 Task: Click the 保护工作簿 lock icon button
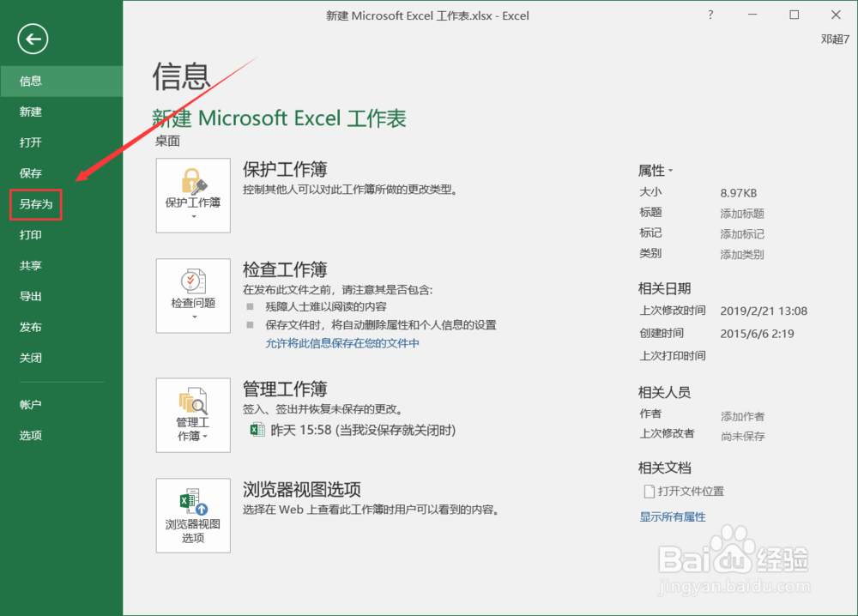pos(193,196)
